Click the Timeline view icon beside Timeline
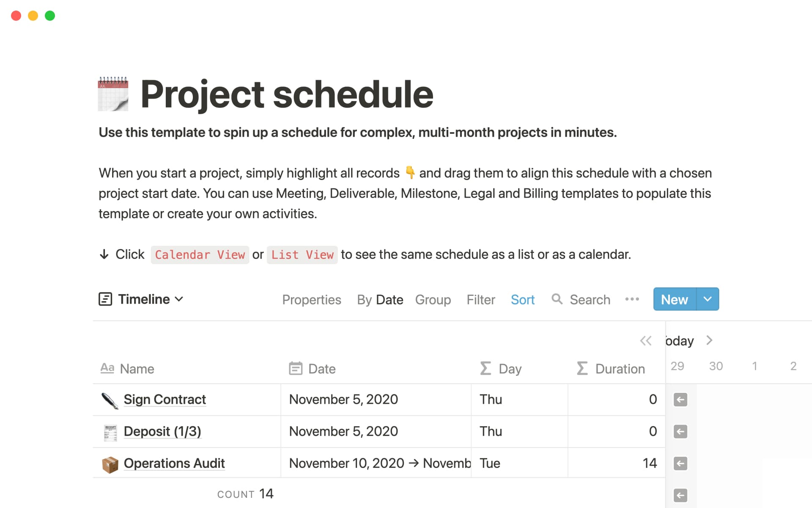This screenshot has width=812, height=508. pyautogui.click(x=106, y=299)
